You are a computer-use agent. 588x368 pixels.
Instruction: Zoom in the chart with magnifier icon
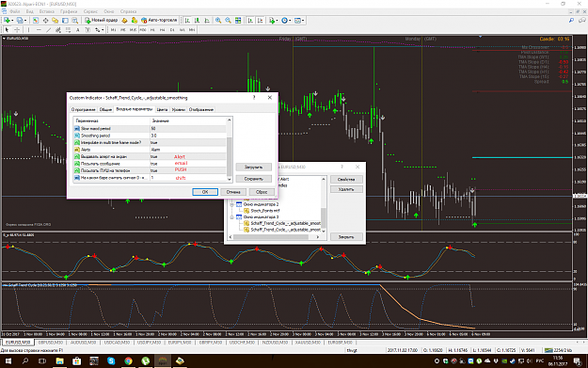[218, 21]
